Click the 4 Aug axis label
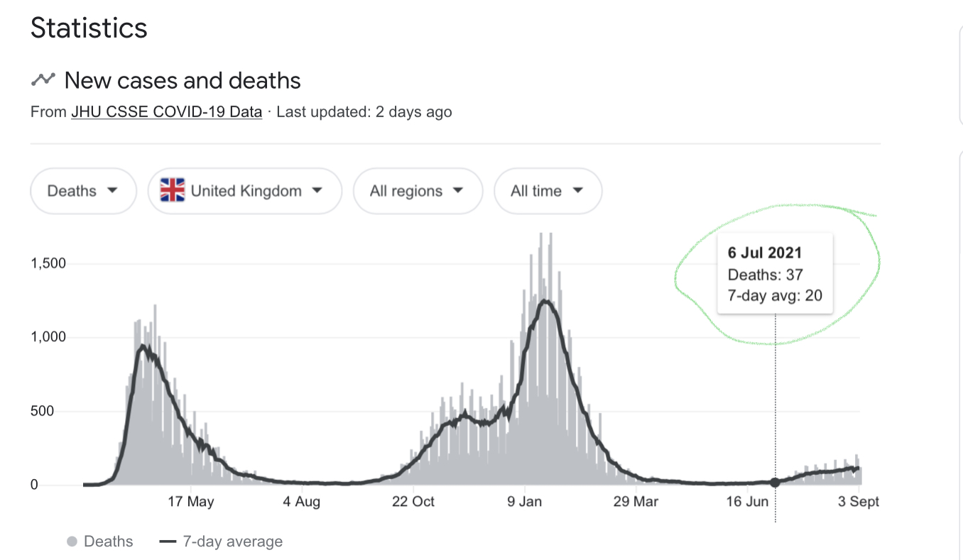The width and height of the screenshot is (963, 560). [302, 502]
